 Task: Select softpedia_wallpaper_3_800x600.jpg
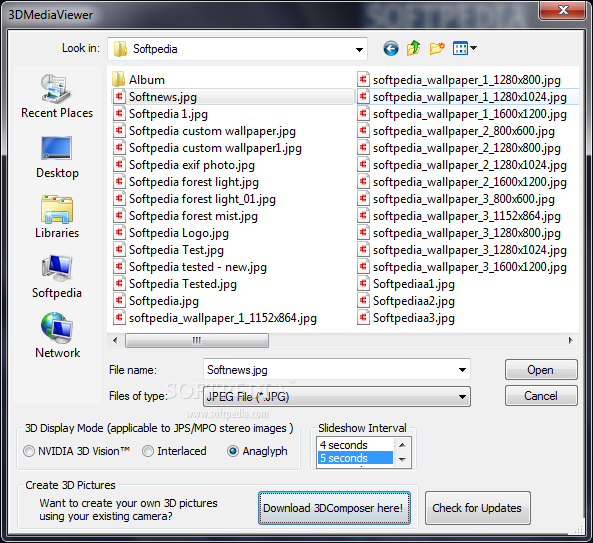coord(464,199)
